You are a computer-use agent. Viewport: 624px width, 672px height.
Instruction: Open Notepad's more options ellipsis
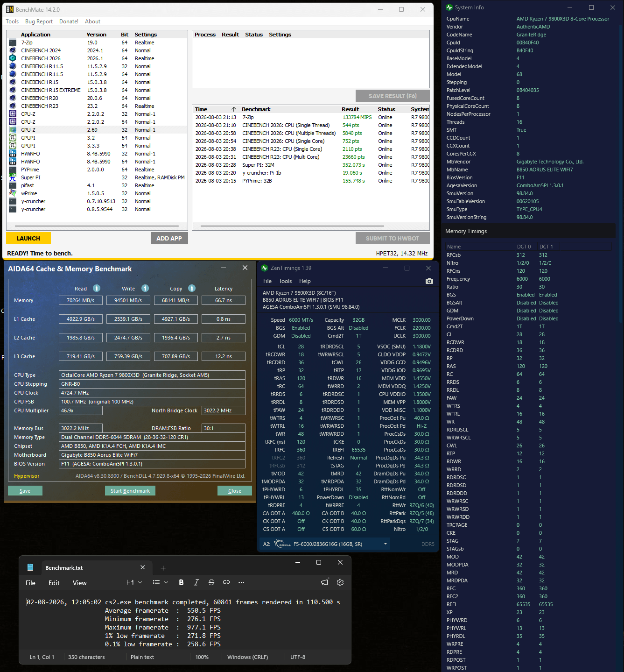(x=241, y=582)
